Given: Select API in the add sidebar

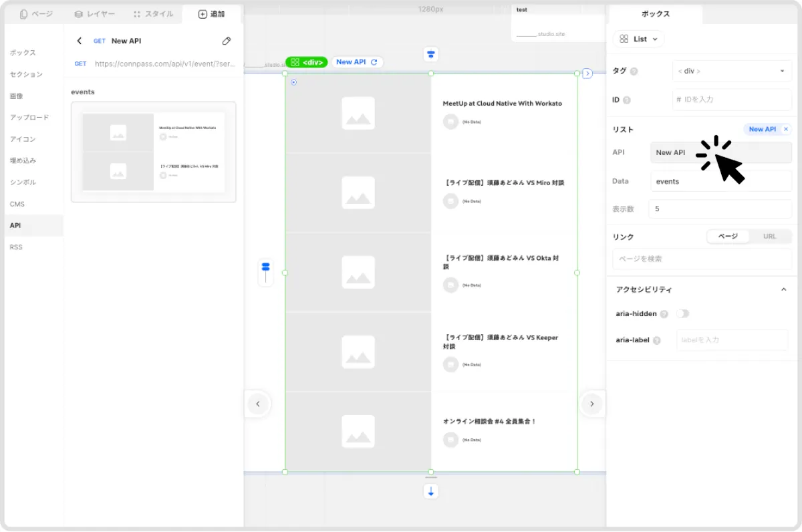Looking at the screenshot, I should coord(33,225).
